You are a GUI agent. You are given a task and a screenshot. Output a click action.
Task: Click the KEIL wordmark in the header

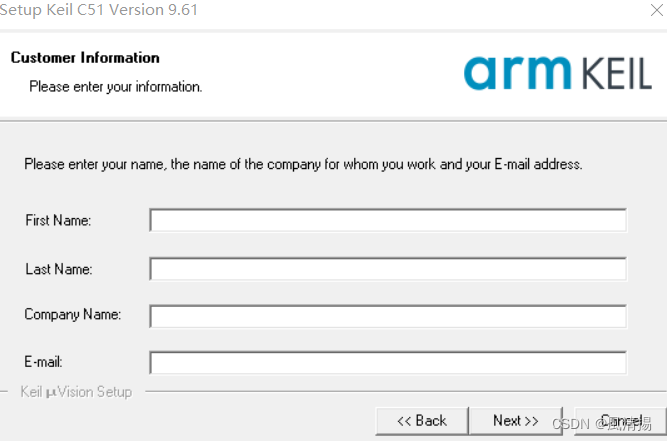[x=616, y=74]
